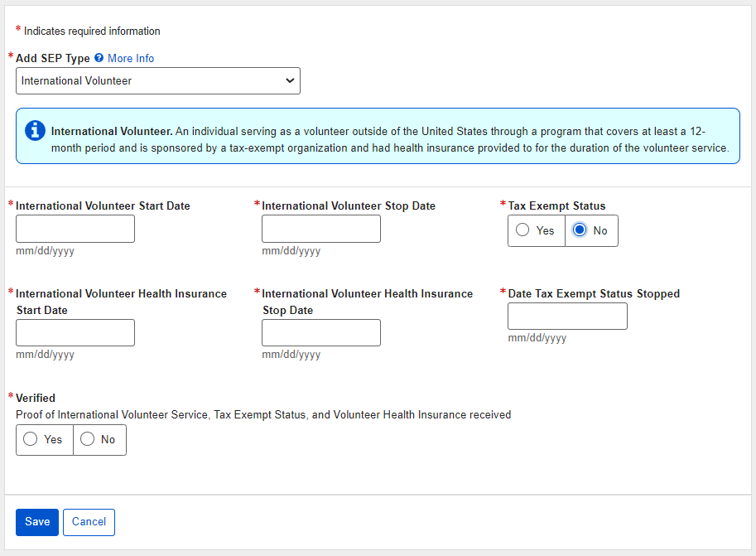
Task: Click the International Volunteer Stop Date field
Action: click(x=321, y=229)
